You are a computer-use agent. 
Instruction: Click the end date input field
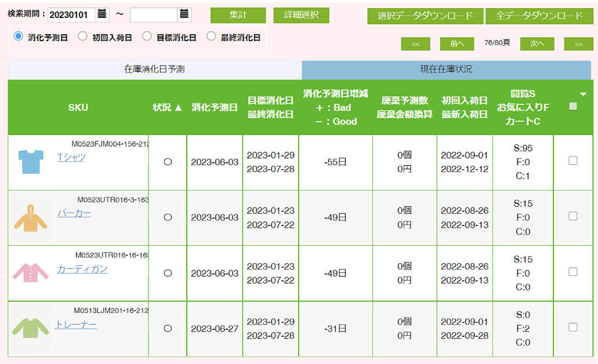[x=153, y=15]
